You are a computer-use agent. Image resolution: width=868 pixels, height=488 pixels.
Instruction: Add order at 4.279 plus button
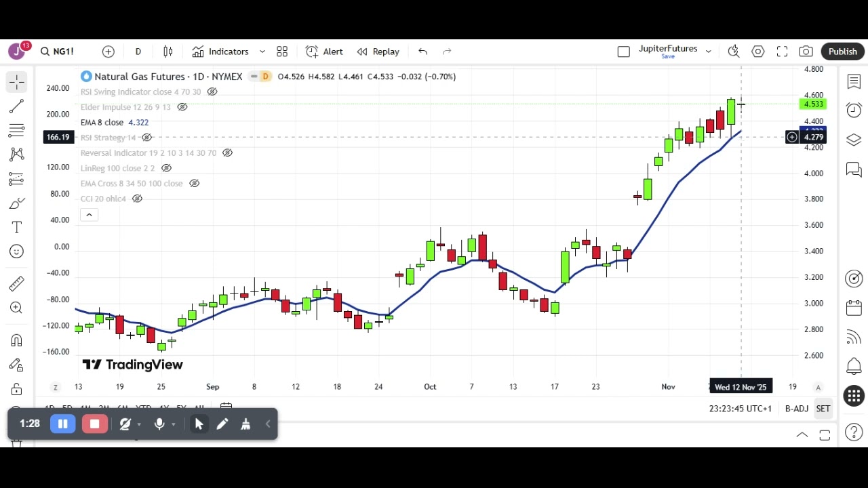pyautogui.click(x=791, y=138)
